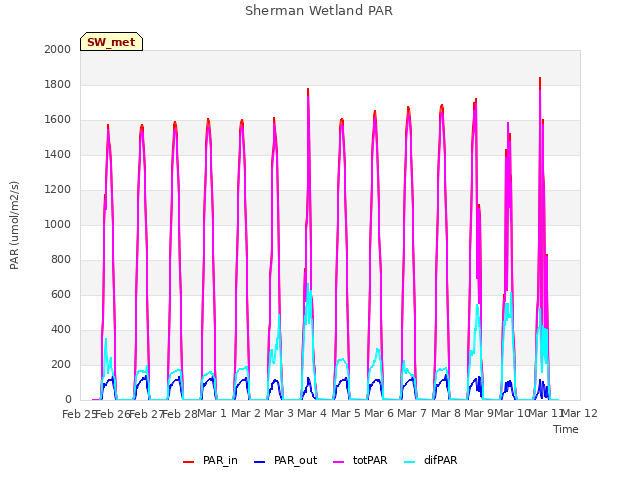Click the 400 y-axis tick label
This screenshot has width=640, height=480.
(61, 329)
